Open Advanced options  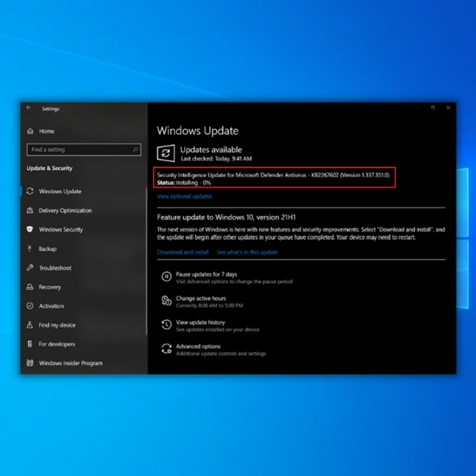(x=198, y=346)
